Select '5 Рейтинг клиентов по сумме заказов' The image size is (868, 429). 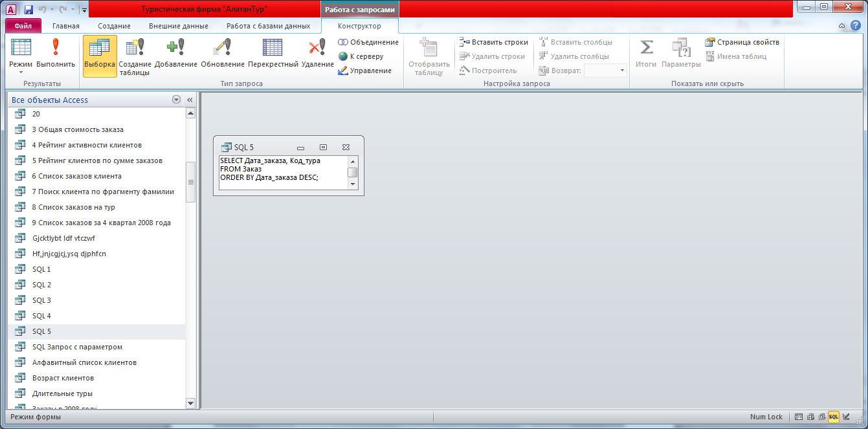coord(97,160)
